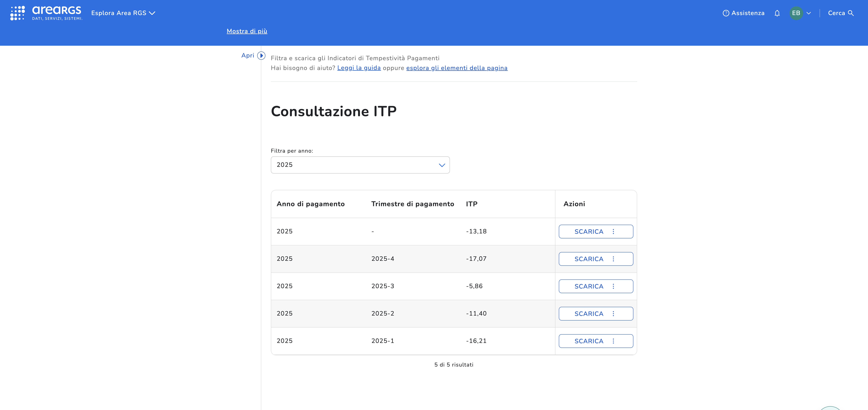Click the Apri label

coord(248,56)
